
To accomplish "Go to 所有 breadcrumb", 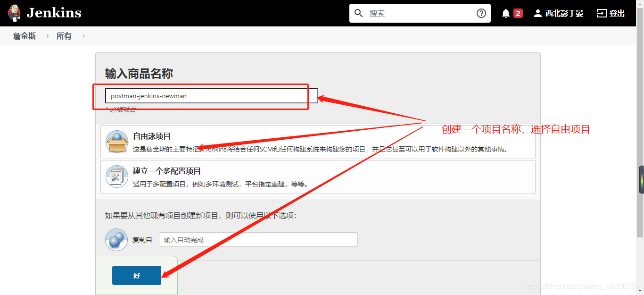I will (64, 36).
